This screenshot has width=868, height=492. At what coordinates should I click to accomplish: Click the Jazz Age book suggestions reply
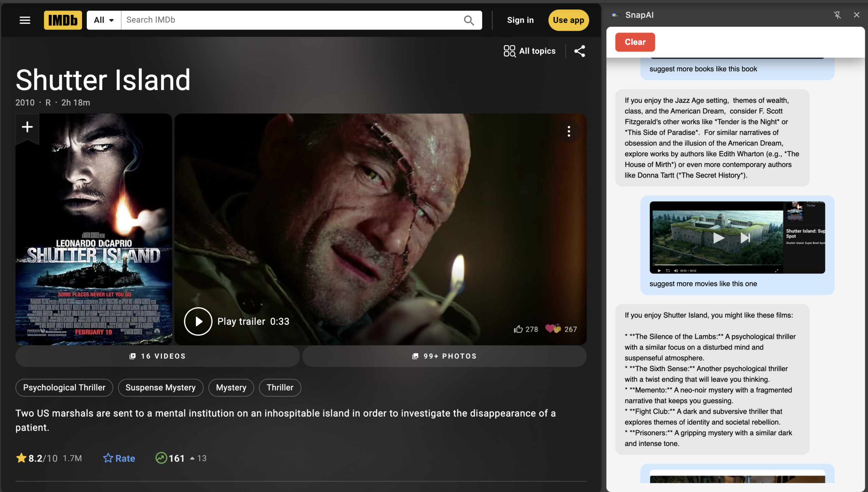tap(712, 138)
